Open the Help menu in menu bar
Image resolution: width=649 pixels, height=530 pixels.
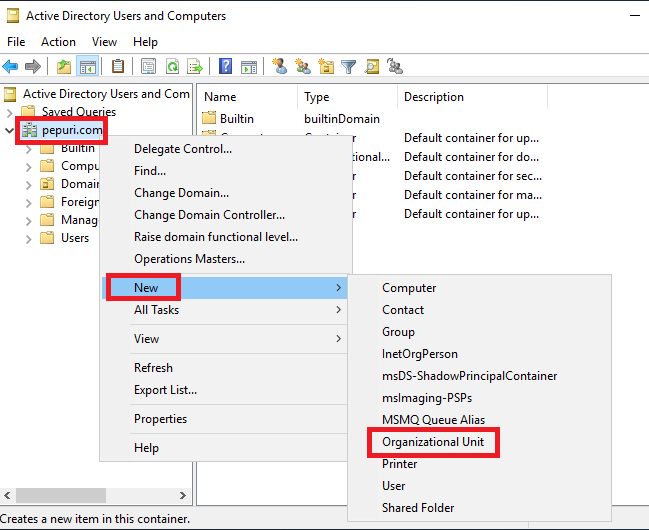[145, 42]
